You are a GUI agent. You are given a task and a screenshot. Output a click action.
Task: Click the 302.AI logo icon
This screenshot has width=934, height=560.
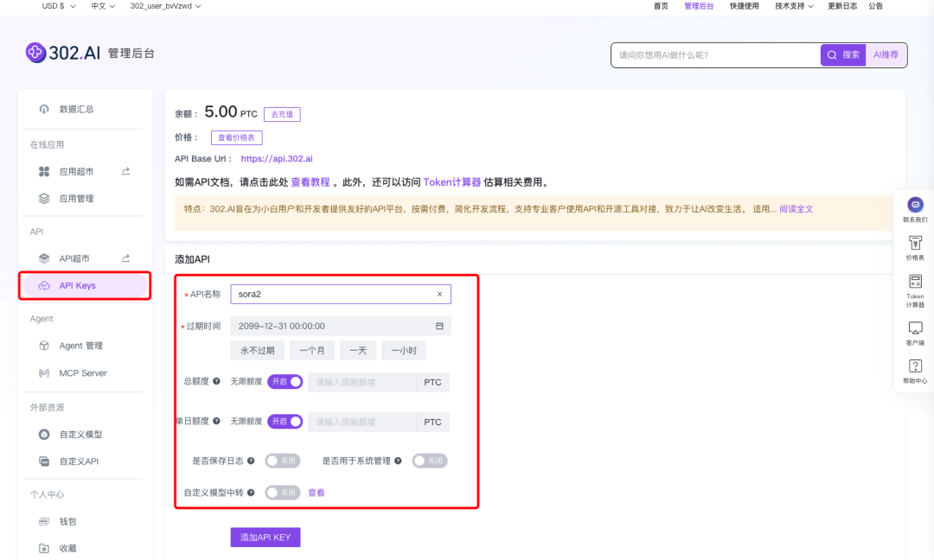[35, 53]
